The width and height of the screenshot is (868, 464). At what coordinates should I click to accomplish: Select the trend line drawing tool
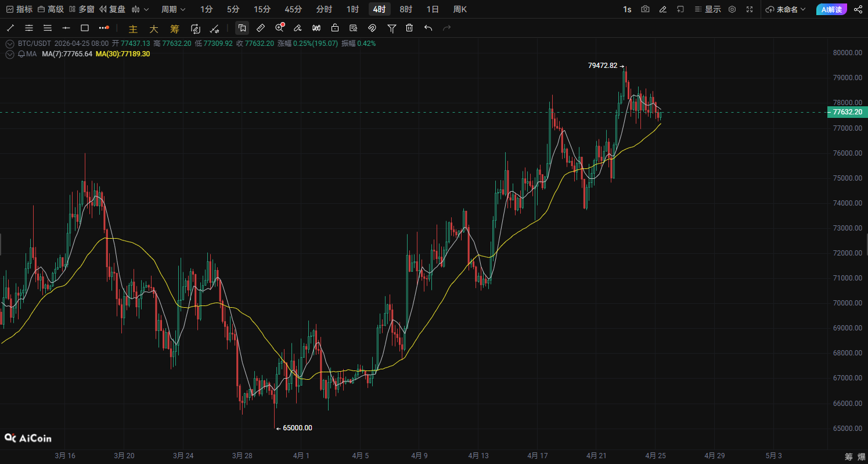click(10, 28)
